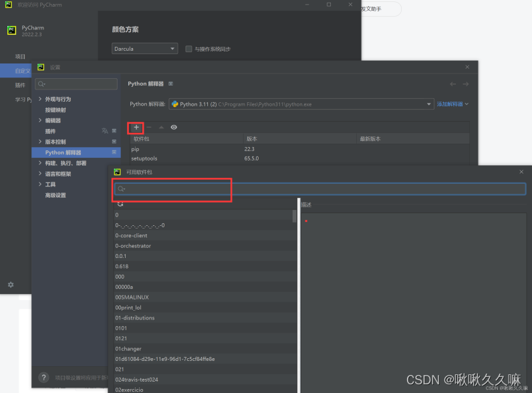The width and height of the screenshot is (532, 393).
Task: Select package 02exercicio in list
Action: tap(205, 389)
